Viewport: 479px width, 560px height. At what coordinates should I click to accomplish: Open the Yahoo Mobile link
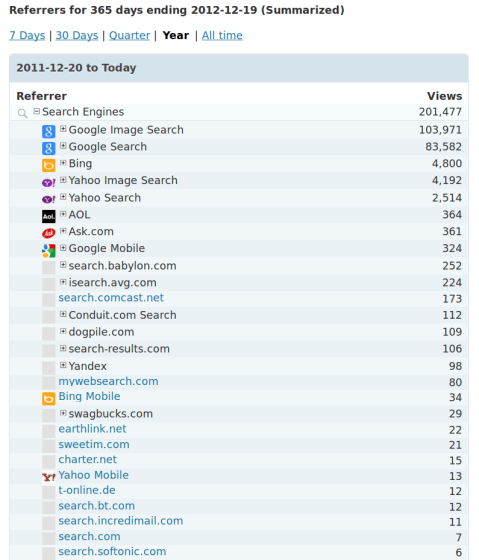[x=94, y=475]
